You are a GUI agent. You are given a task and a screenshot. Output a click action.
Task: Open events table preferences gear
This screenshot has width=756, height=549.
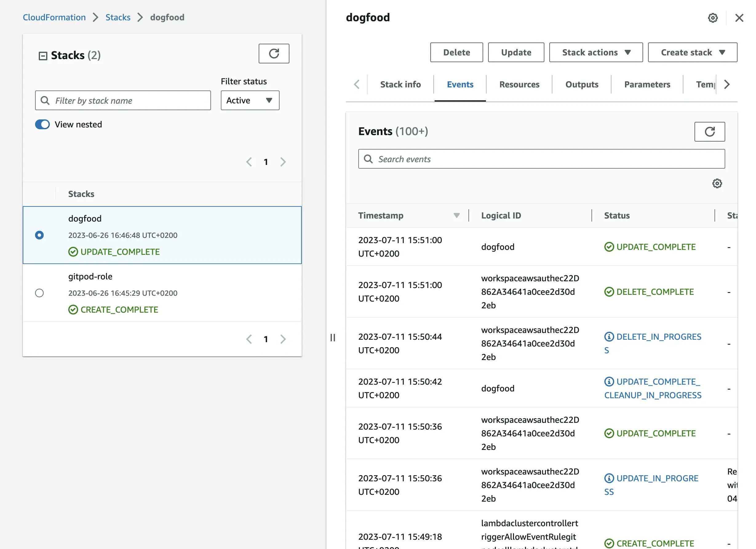(x=717, y=183)
